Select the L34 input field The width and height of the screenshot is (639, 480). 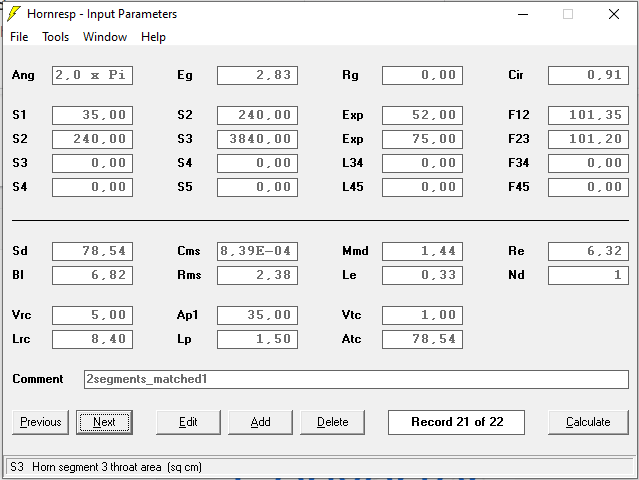[x=422, y=163]
